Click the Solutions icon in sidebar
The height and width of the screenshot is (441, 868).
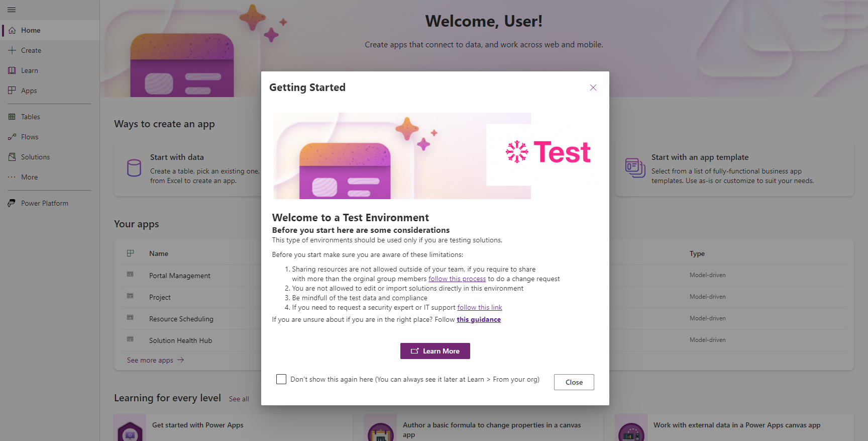[12, 157]
